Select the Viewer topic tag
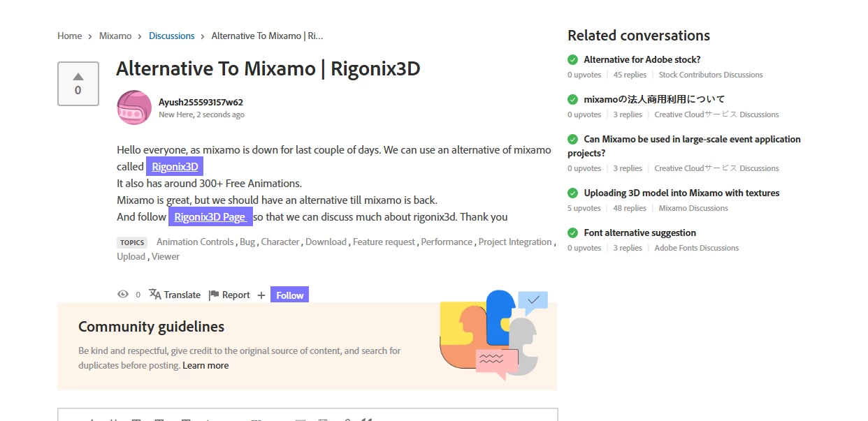 click(x=166, y=256)
